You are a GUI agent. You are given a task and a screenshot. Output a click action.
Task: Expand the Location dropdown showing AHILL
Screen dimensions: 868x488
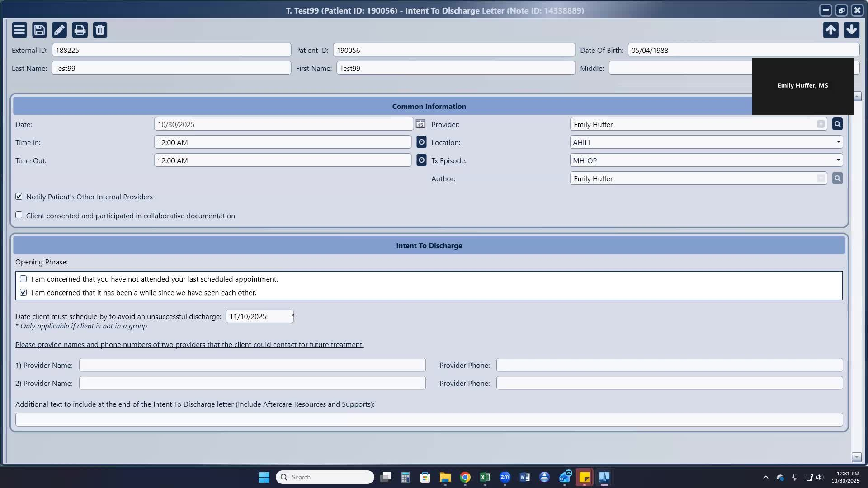(838, 142)
